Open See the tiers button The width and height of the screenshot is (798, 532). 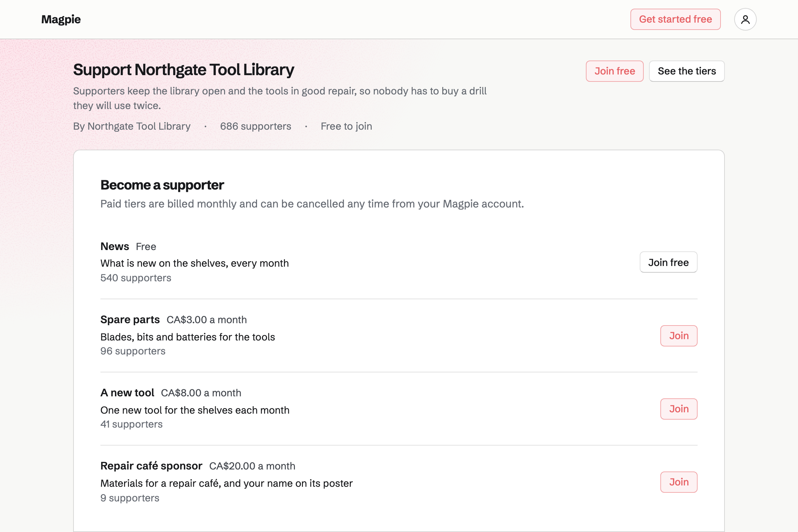click(x=687, y=71)
